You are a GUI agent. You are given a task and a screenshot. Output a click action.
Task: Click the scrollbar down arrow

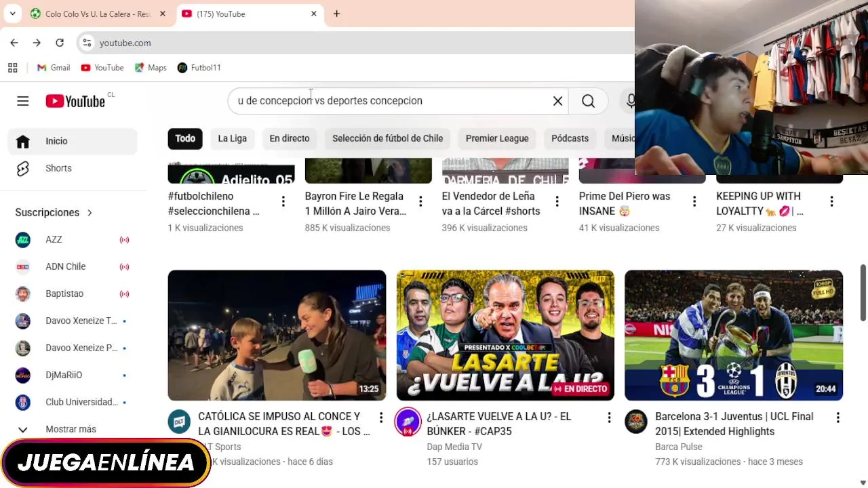click(863, 483)
